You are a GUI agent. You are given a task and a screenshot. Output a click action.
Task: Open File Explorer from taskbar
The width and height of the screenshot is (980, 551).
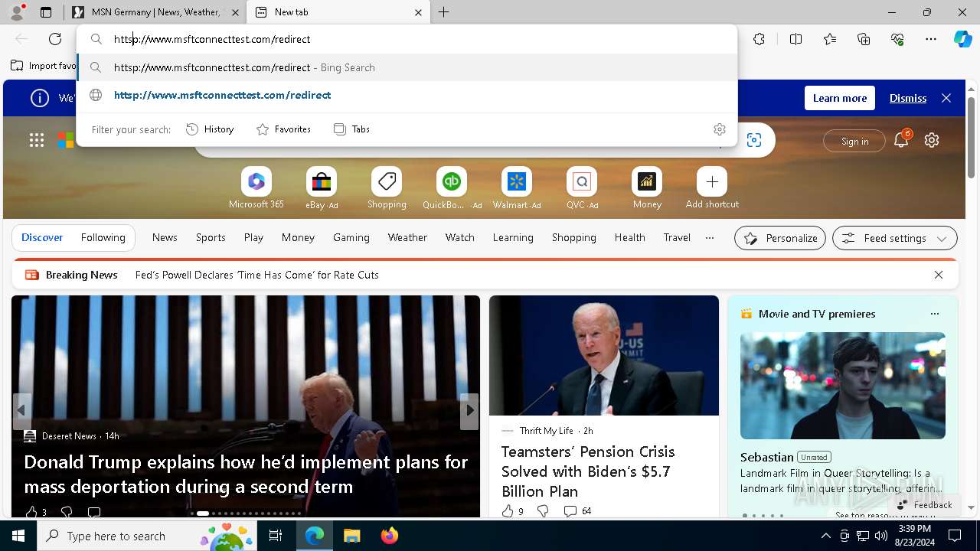coord(352,536)
